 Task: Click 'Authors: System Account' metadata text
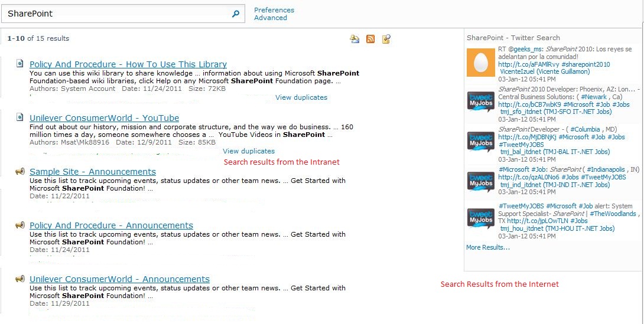(72, 89)
